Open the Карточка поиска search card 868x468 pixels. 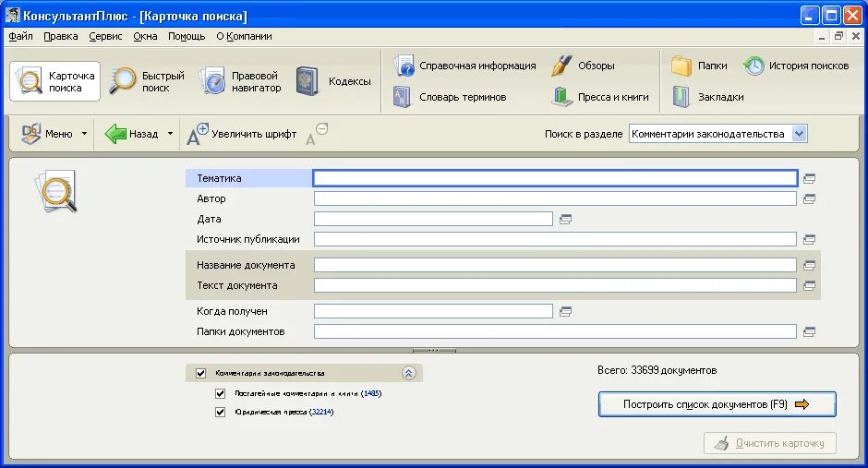(54, 81)
